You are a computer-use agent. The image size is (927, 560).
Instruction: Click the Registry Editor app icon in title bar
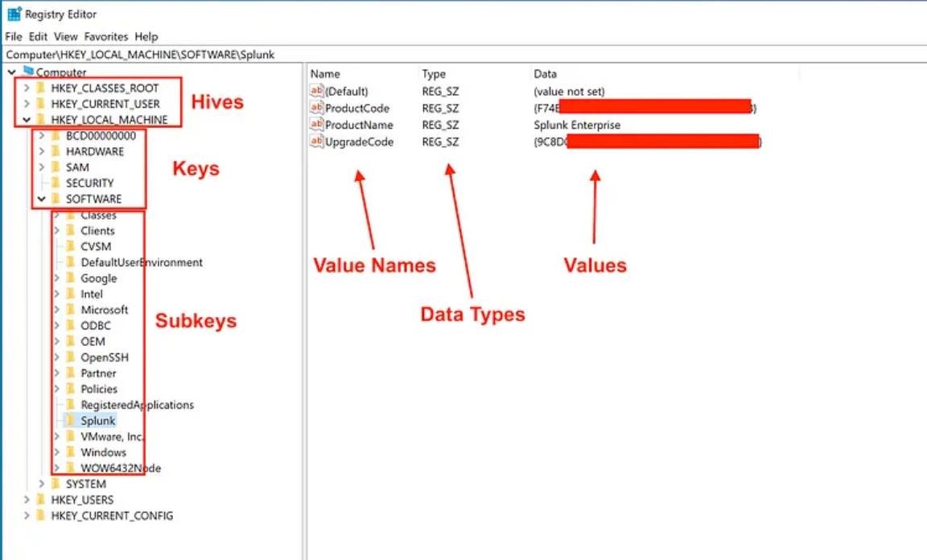tap(14, 14)
